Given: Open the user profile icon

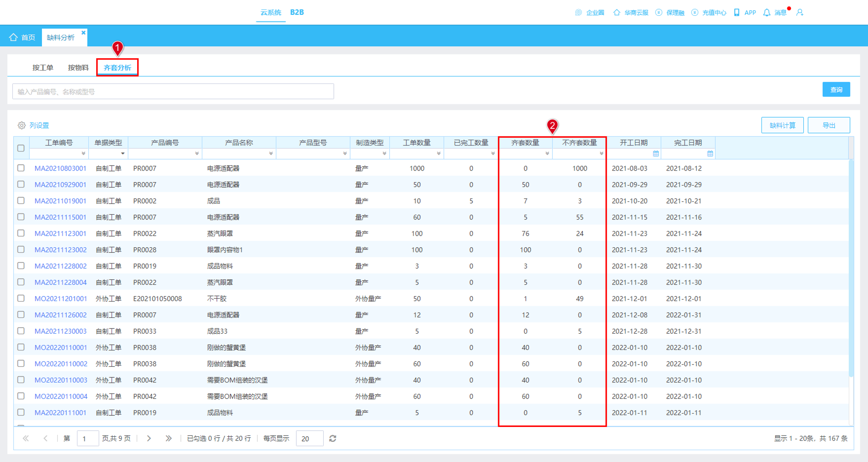Looking at the screenshot, I should click(x=800, y=12).
